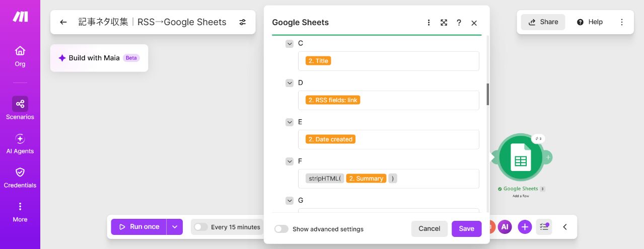The image size is (644, 249).
Task: Click the '2. RSS fields: link' pill
Action: click(333, 100)
